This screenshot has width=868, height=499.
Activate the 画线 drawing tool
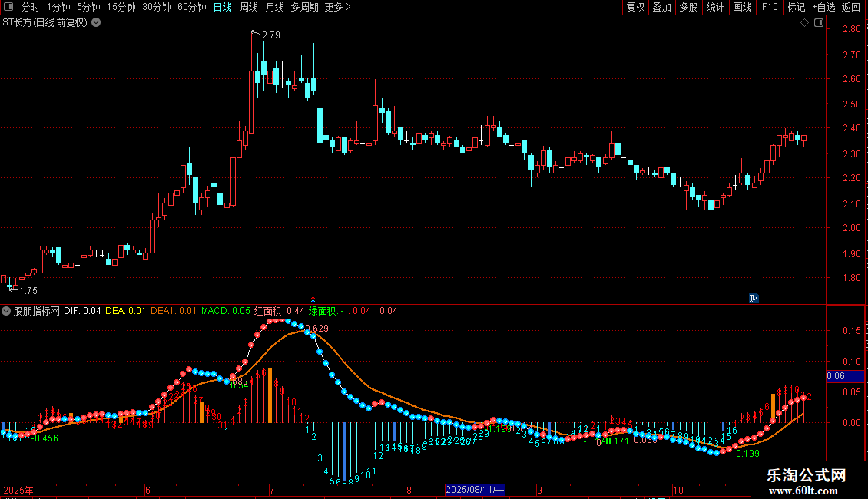[x=742, y=7]
